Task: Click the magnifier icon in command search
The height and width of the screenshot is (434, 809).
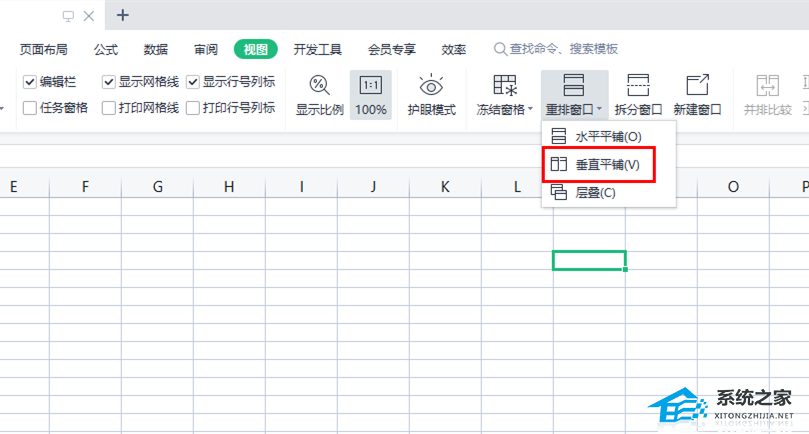Action: pos(500,49)
